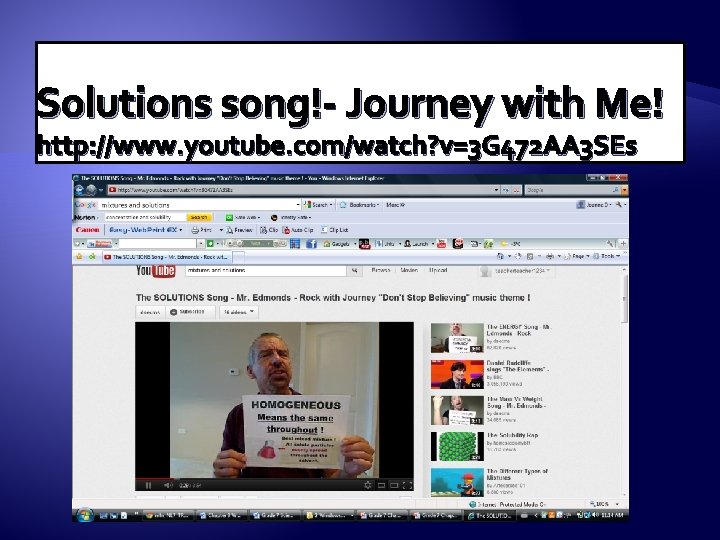The height and width of the screenshot is (540, 720).
Task: Click the browser Back arrow button
Action: click(79, 190)
